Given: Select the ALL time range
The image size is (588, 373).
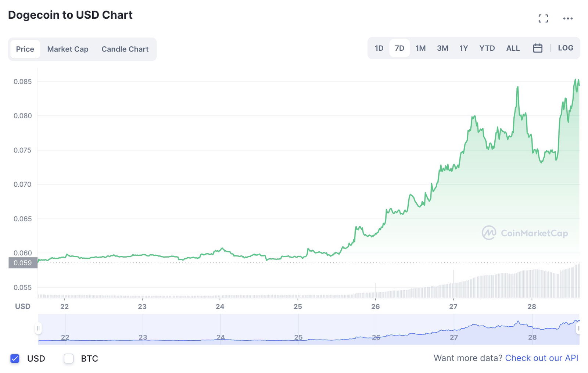Looking at the screenshot, I should tap(513, 48).
